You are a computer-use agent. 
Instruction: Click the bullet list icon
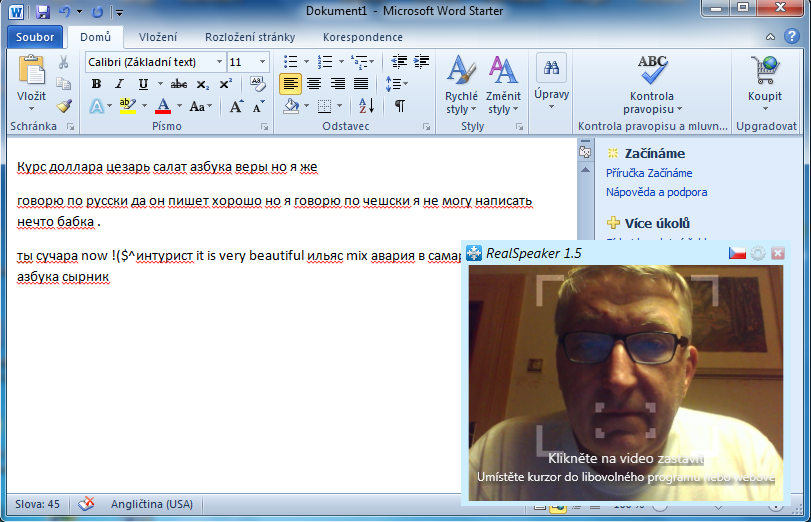click(291, 62)
